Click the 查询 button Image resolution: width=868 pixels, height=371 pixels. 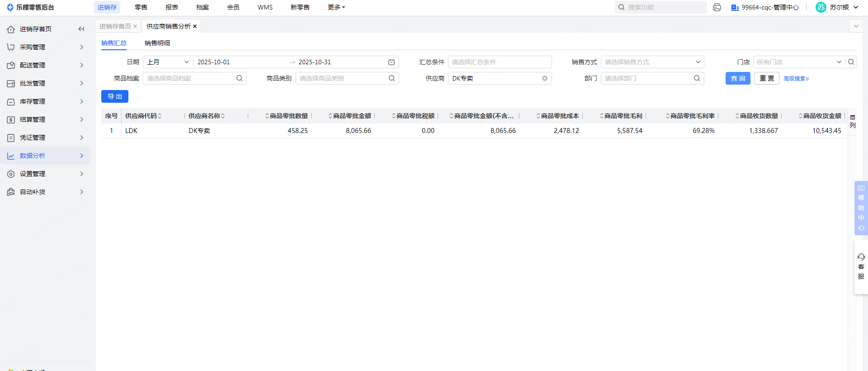pos(738,78)
